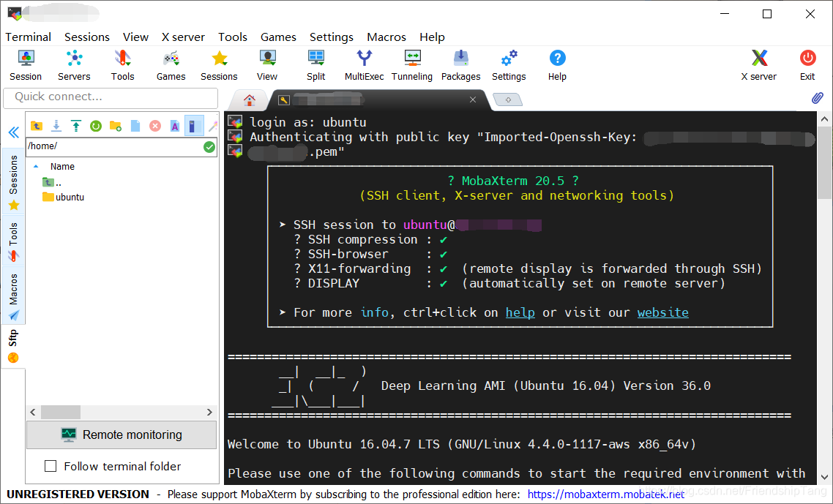Image resolution: width=833 pixels, height=504 pixels.
Task: Switch to Tools sidebar tab
Action: tap(13, 241)
